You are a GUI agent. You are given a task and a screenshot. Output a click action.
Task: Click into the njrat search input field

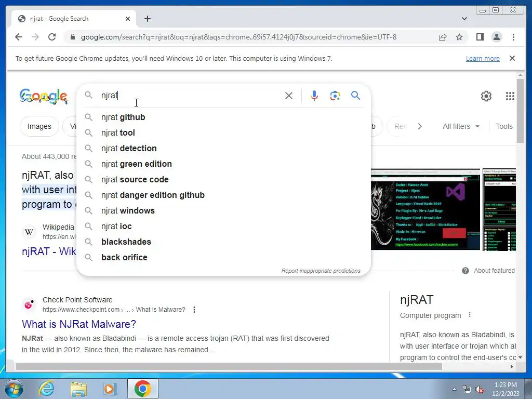[x=190, y=96]
